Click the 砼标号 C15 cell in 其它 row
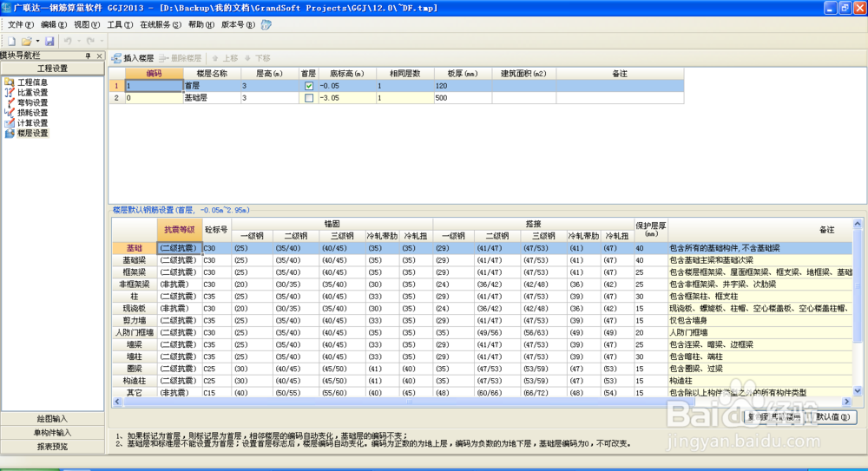The width and height of the screenshot is (868, 471). 216,393
